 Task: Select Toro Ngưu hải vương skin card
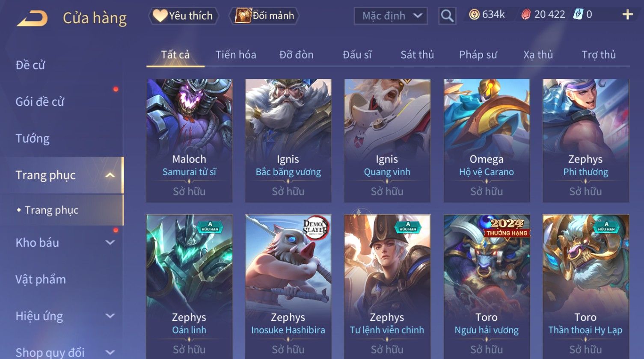point(487,287)
